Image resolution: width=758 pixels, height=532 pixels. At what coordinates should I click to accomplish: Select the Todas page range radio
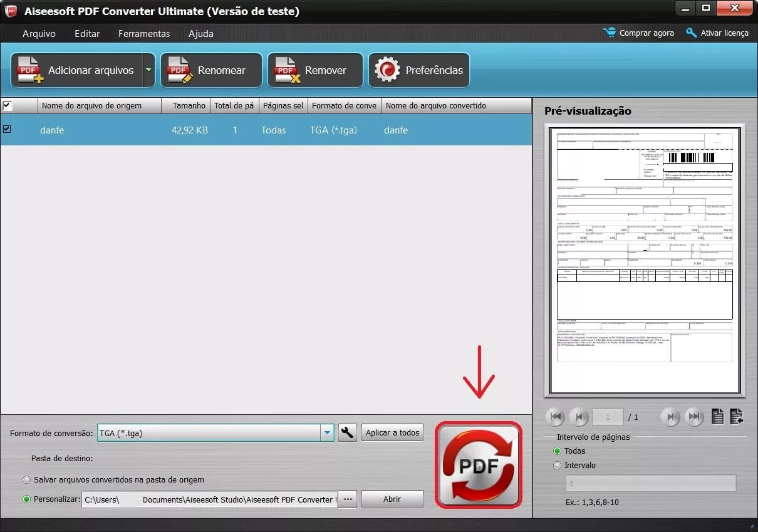pyautogui.click(x=558, y=451)
